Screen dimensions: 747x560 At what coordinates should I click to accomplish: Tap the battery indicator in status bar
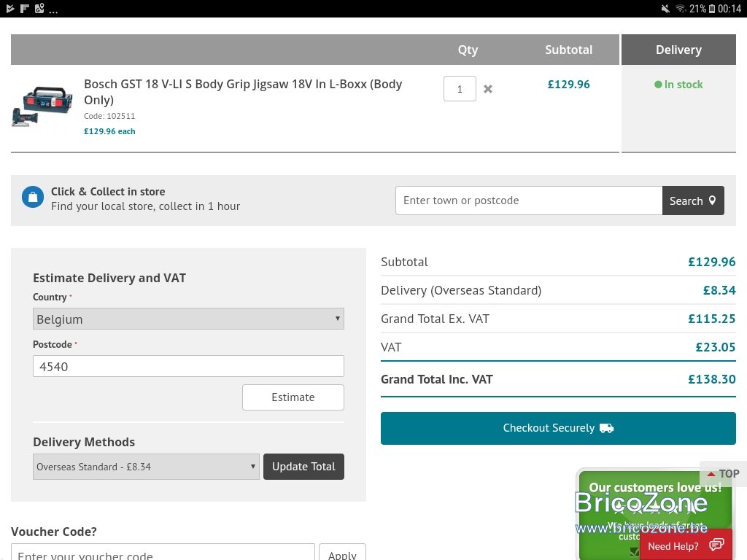(x=712, y=9)
